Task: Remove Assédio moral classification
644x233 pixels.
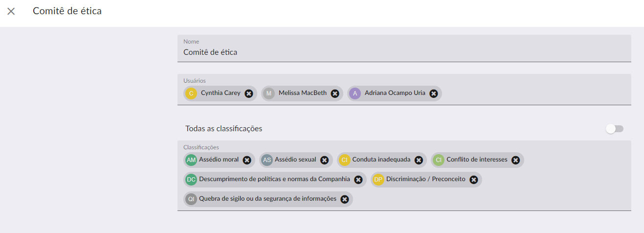Action: (x=247, y=160)
